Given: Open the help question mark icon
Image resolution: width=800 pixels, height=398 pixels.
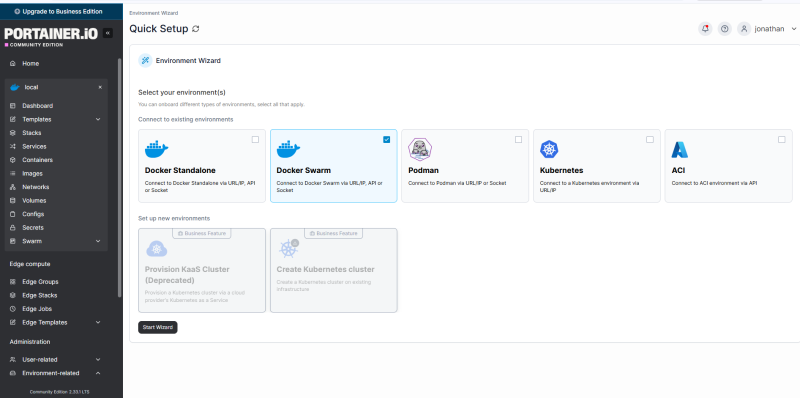Looking at the screenshot, I should pos(724,29).
